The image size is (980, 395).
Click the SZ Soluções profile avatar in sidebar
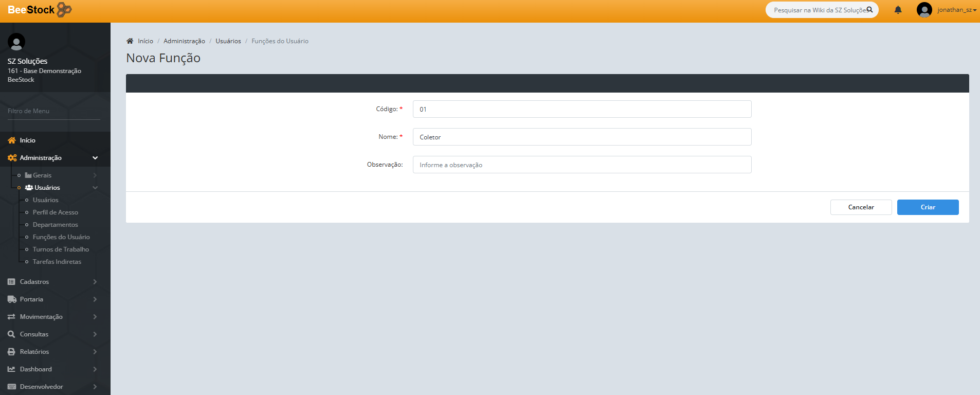point(16,42)
